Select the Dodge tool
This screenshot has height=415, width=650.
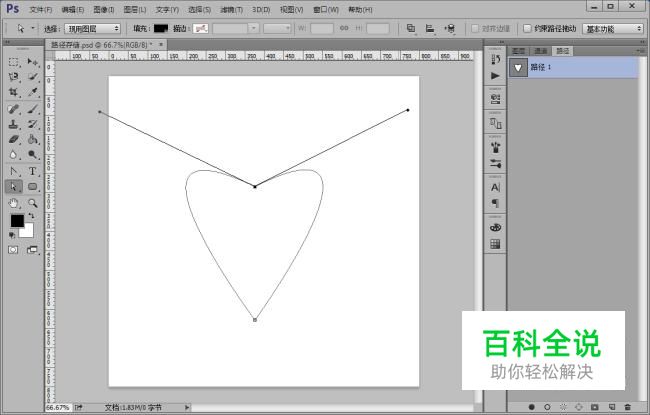click(32, 155)
